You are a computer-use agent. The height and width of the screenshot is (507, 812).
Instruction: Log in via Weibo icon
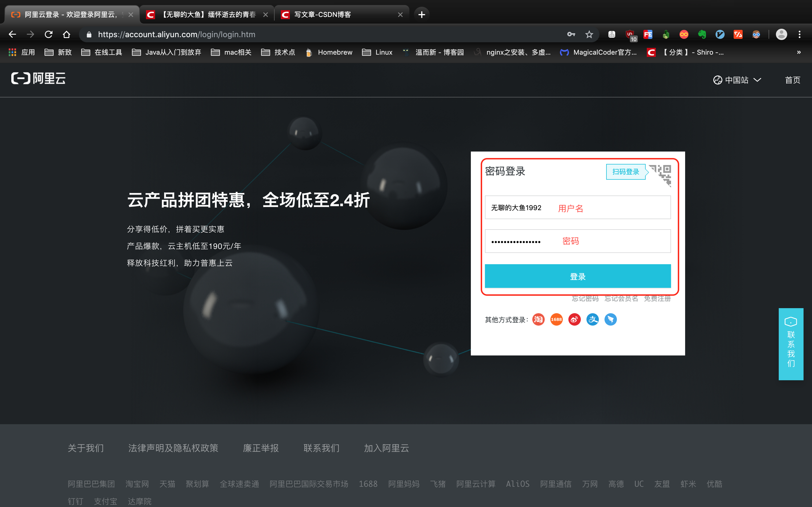point(574,320)
